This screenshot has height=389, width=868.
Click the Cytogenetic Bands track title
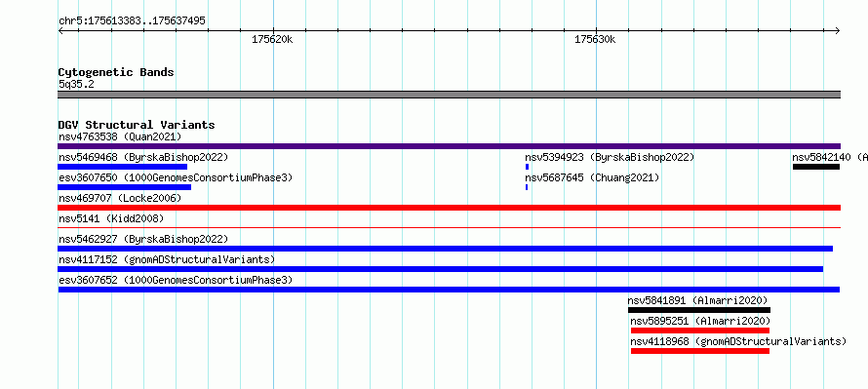tap(116, 72)
